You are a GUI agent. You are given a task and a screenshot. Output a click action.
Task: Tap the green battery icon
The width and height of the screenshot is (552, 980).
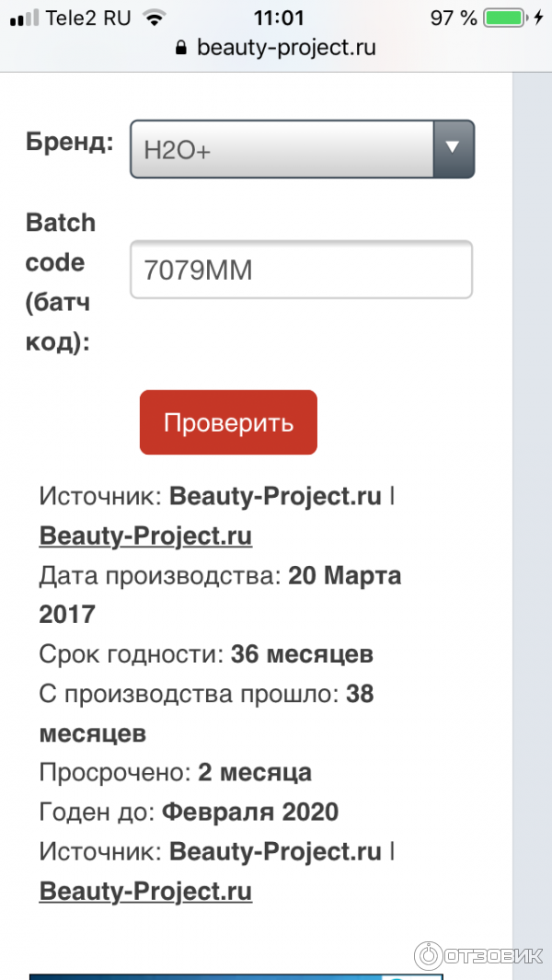(504, 17)
